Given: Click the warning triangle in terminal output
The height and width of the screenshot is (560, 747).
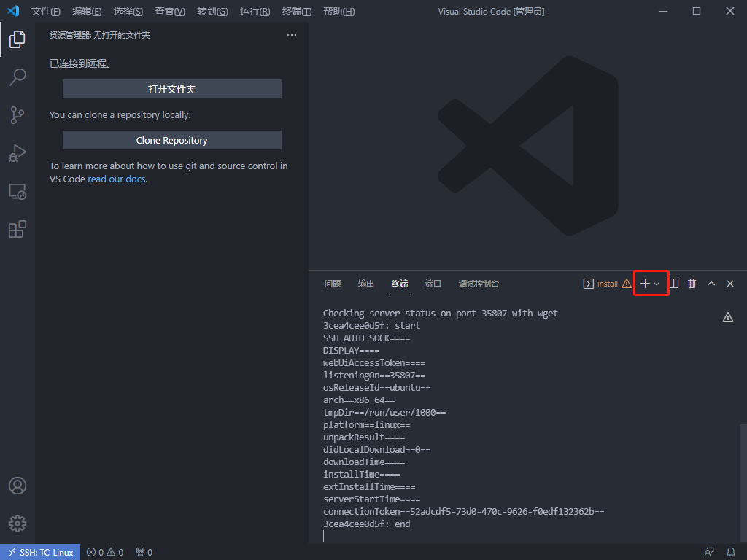Looking at the screenshot, I should (x=727, y=316).
